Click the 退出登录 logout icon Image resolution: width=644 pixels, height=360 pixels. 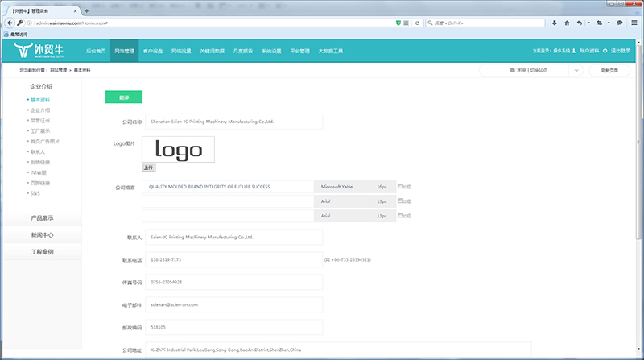point(606,51)
